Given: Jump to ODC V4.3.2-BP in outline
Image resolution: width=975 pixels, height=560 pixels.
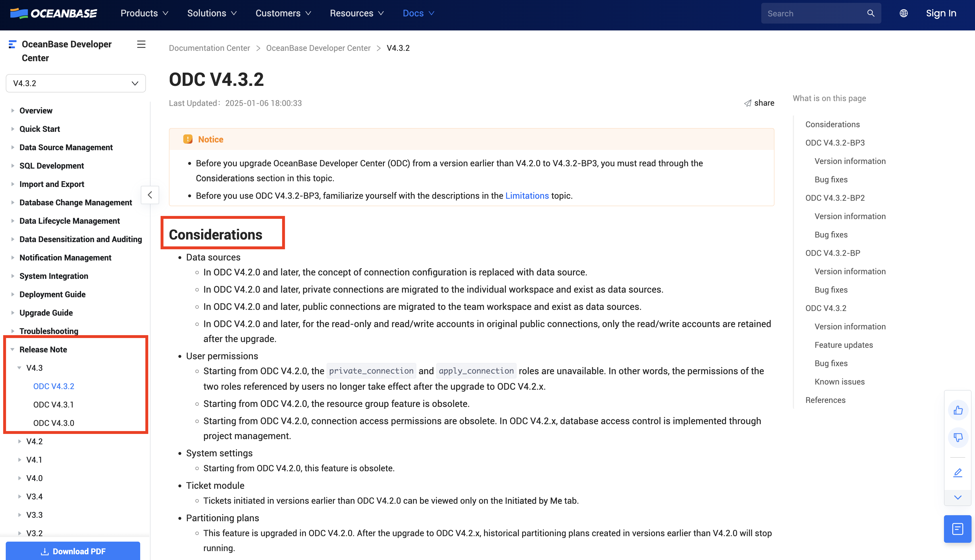Looking at the screenshot, I should [x=833, y=254].
